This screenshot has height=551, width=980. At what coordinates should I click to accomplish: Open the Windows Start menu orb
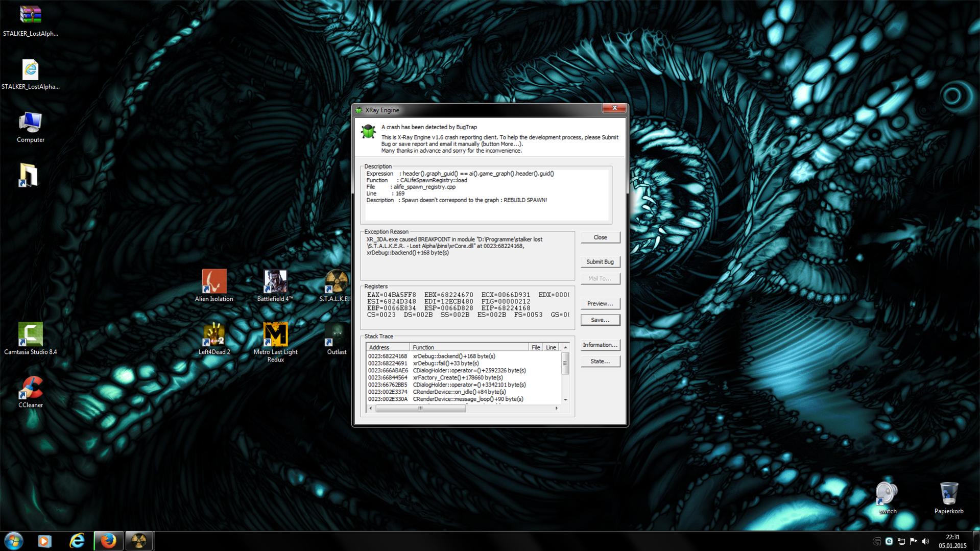coord(14,541)
